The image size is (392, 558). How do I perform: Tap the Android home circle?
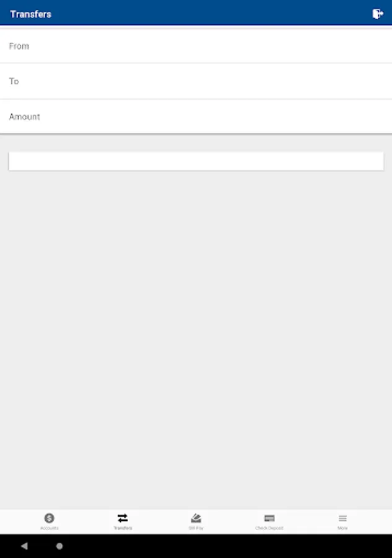[x=59, y=546]
